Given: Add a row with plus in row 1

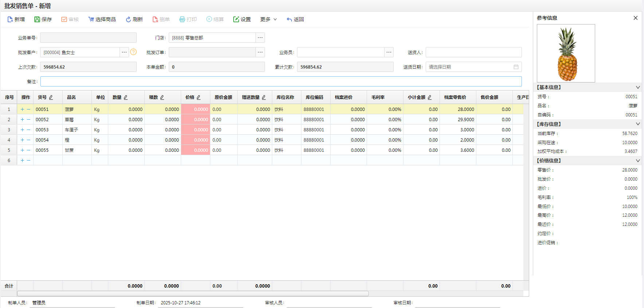Looking at the screenshot, I should [x=22, y=109].
